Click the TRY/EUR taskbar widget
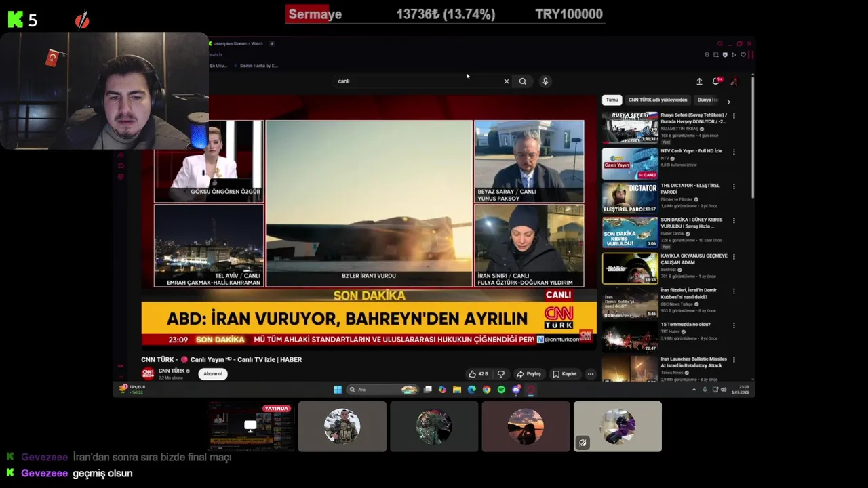 (132, 389)
